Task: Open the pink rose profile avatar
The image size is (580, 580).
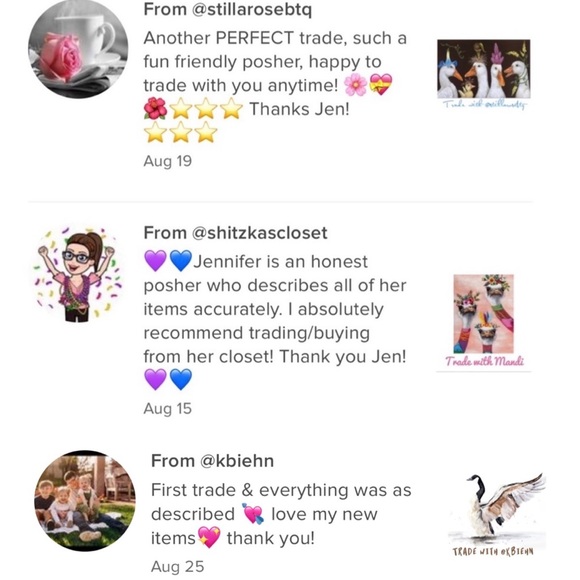Action: point(78,49)
